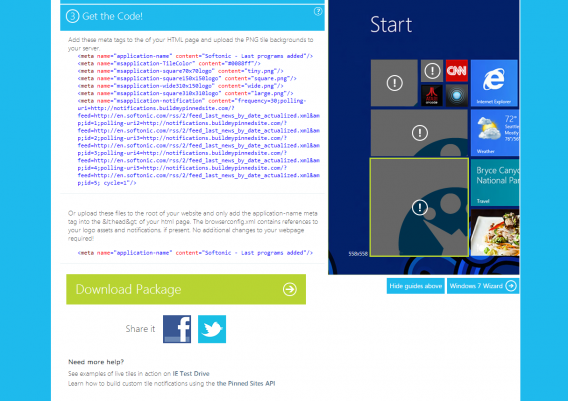This screenshot has height=401, width=568.
Task: Select the food photo tile
Action: 495,233
